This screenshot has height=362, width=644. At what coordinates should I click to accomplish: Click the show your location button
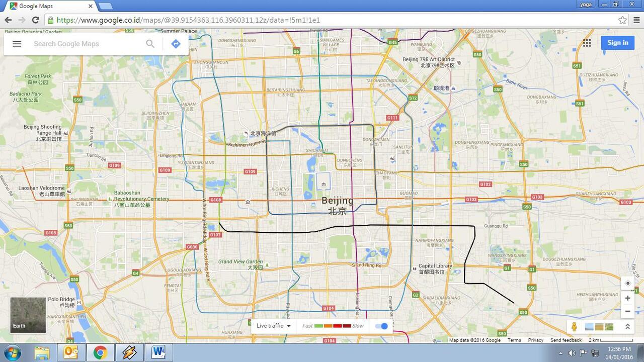(627, 283)
